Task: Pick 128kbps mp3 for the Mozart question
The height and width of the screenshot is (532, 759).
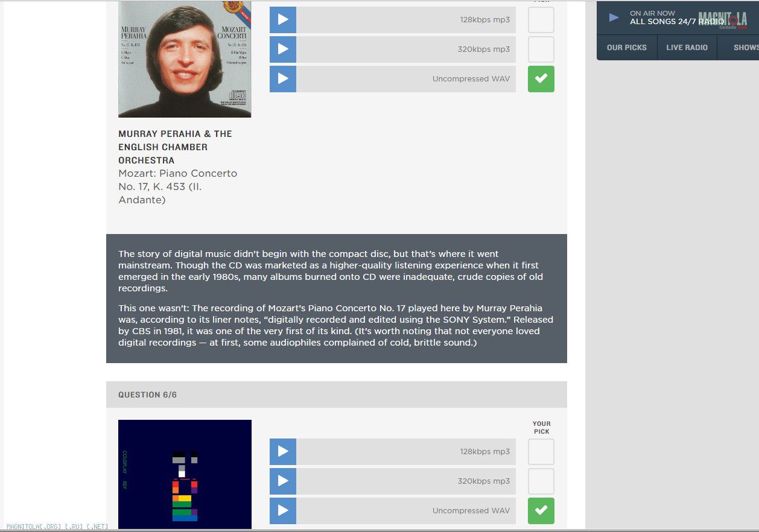Action: point(541,20)
